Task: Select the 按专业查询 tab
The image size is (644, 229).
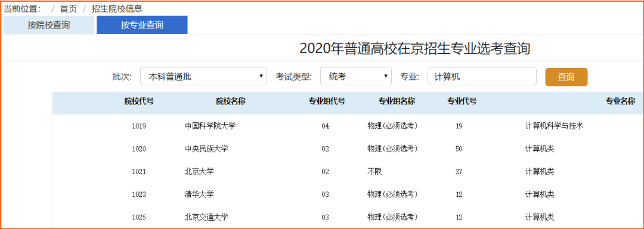Action: [x=142, y=25]
